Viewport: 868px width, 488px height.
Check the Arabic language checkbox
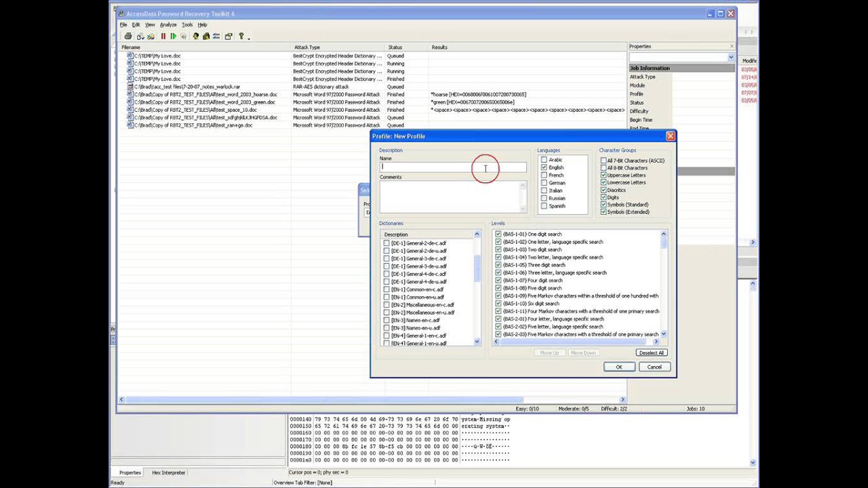(x=544, y=160)
